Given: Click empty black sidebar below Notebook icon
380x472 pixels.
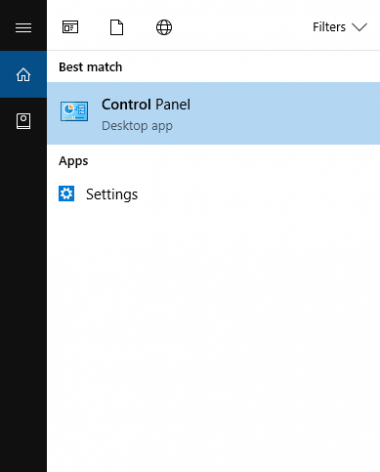Looking at the screenshot, I should 23,300.
